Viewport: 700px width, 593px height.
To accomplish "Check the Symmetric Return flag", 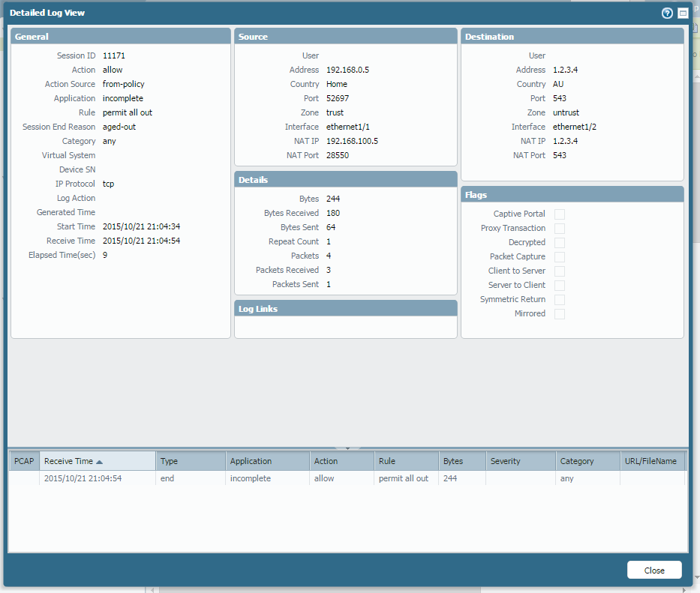I will (x=560, y=300).
